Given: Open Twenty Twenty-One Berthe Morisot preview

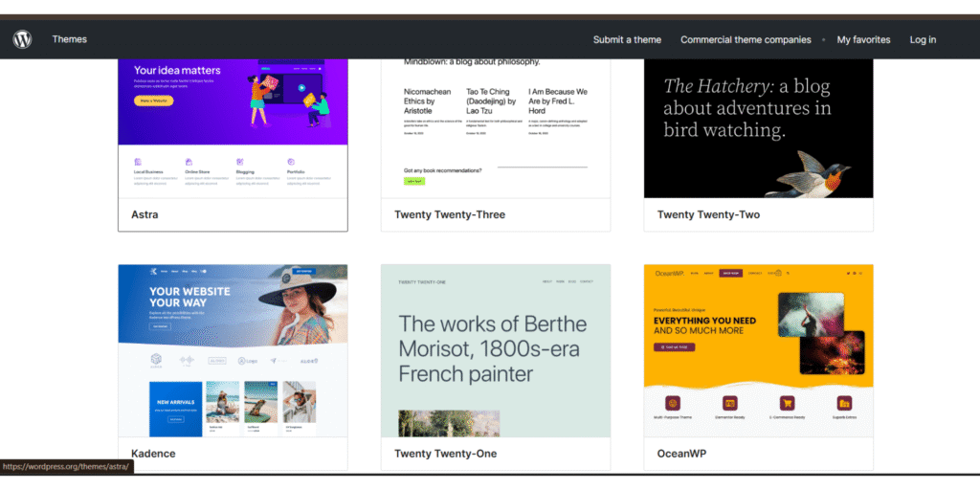Looking at the screenshot, I should point(496,350).
